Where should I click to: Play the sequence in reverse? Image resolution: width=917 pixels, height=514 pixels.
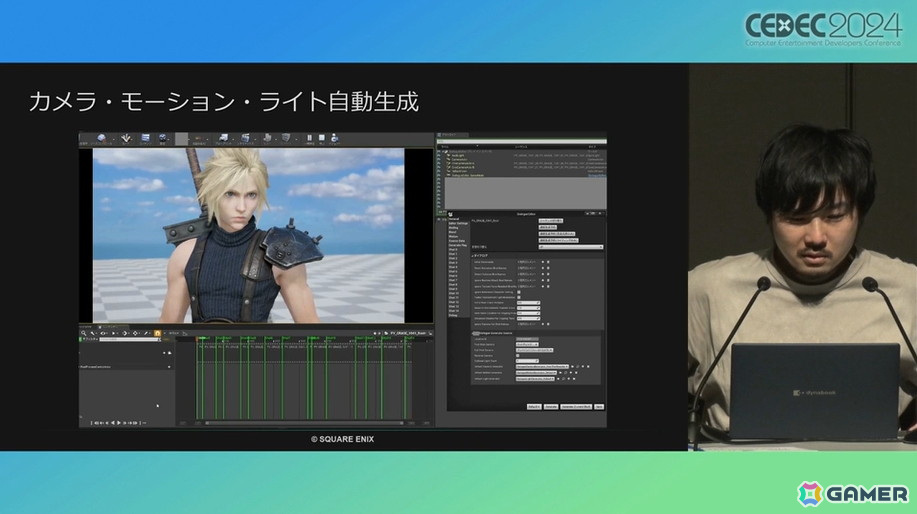[113, 423]
